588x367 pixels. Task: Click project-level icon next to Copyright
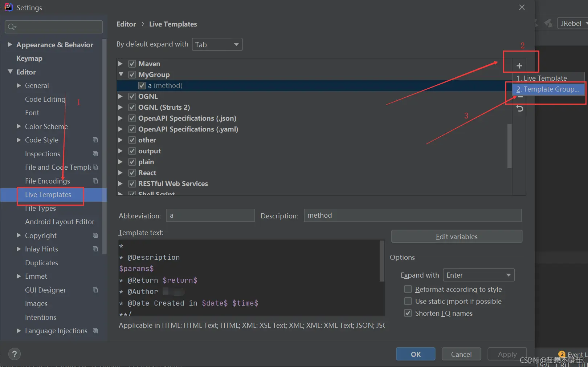click(x=95, y=235)
